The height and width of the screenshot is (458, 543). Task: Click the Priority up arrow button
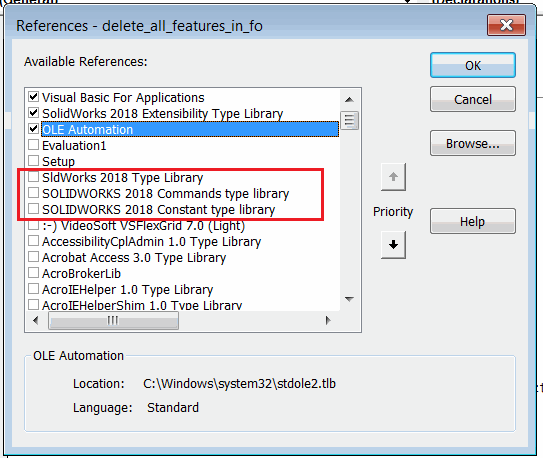[x=393, y=177]
